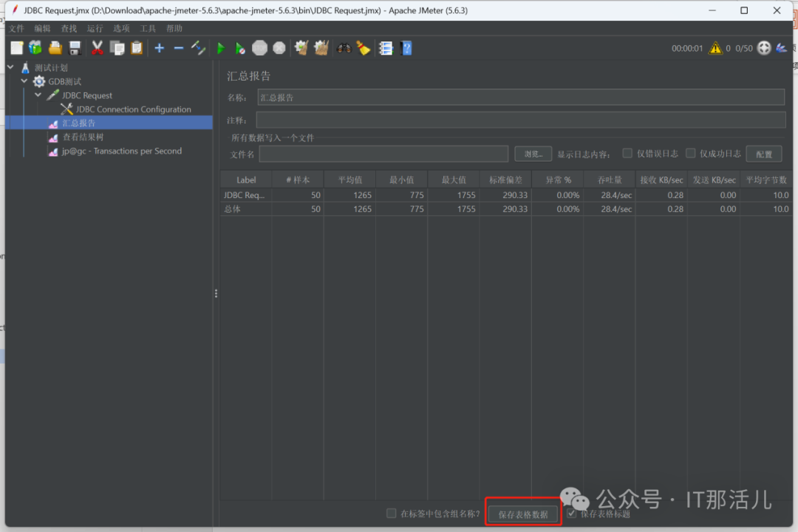Open the 查找 menu
The width and height of the screenshot is (798, 532).
tap(69, 29)
